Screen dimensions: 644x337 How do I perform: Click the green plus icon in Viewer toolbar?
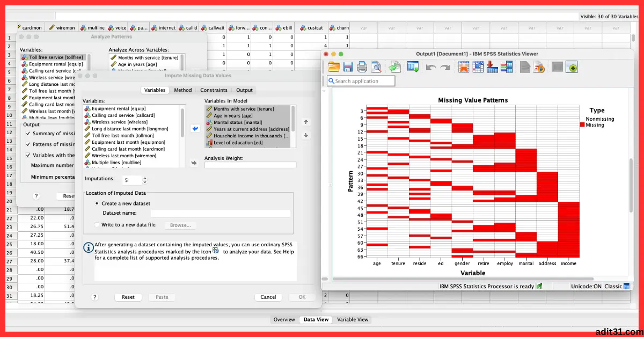point(572,67)
